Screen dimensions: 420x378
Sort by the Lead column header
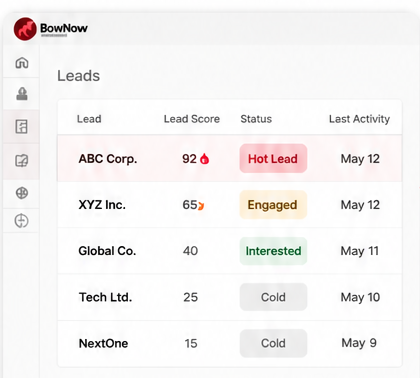89,119
